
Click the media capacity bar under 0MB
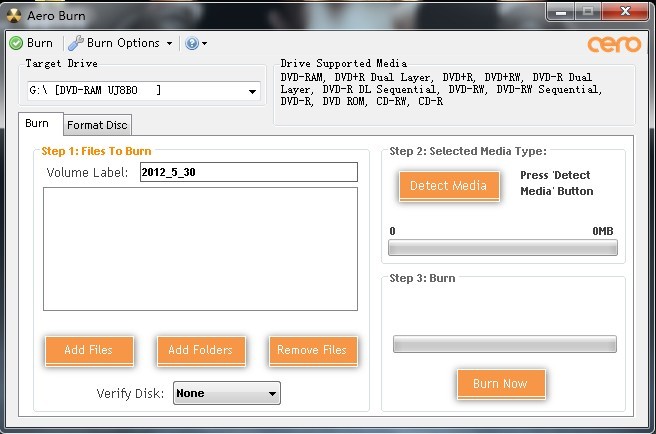point(502,248)
